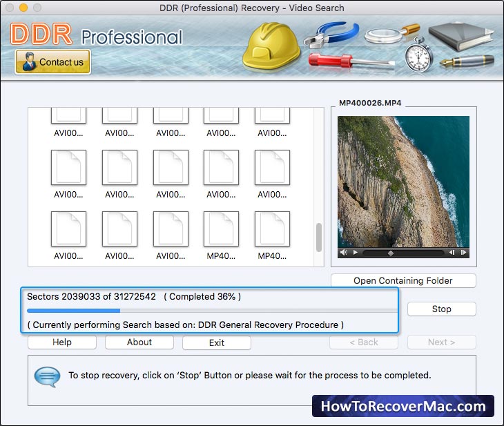Click the file list vertical scrollbar
Screen dimensions: 504x426
pyautogui.click(x=319, y=238)
